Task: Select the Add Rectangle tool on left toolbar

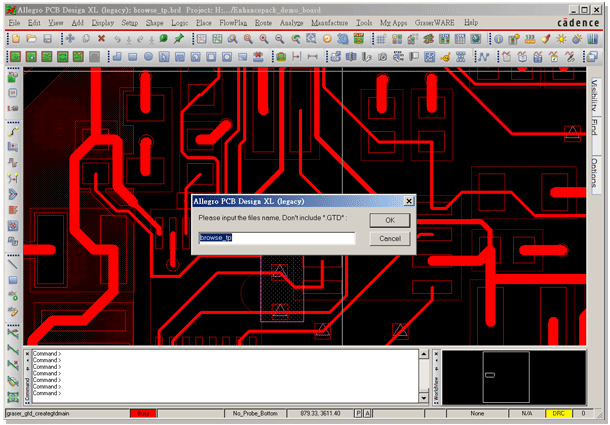Action: click(x=13, y=280)
